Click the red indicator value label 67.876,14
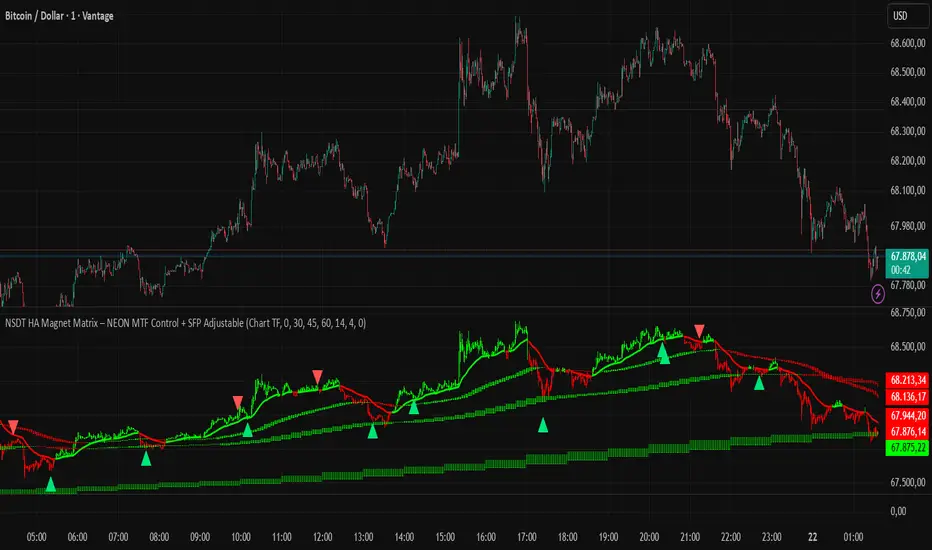Image resolution: width=932 pixels, height=550 pixels. (907, 432)
